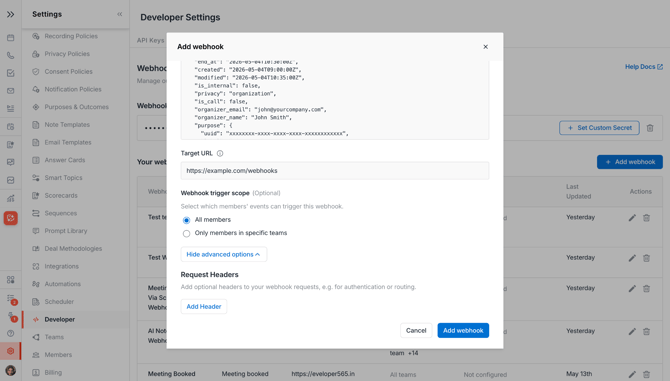Delete the AI Notes webhook row

tap(646, 332)
